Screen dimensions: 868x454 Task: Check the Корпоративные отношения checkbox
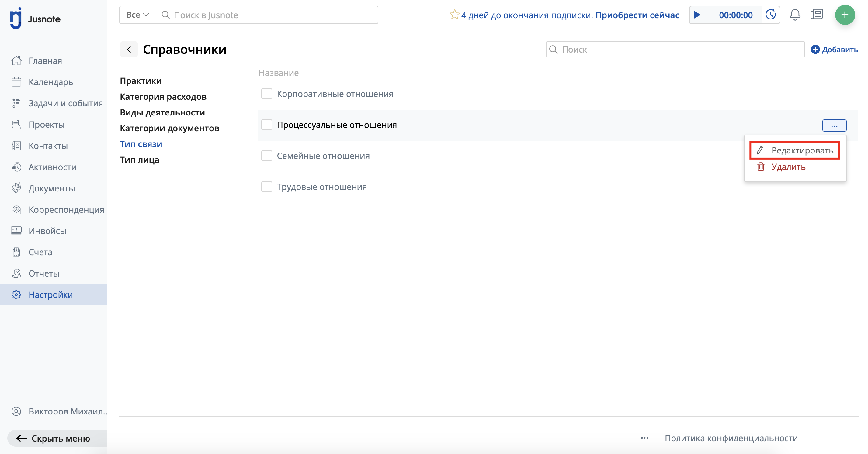tap(266, 94)
